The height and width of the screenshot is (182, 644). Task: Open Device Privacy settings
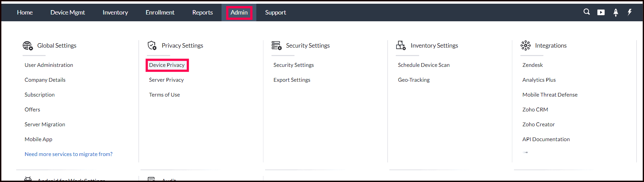[x=167, y=65]
